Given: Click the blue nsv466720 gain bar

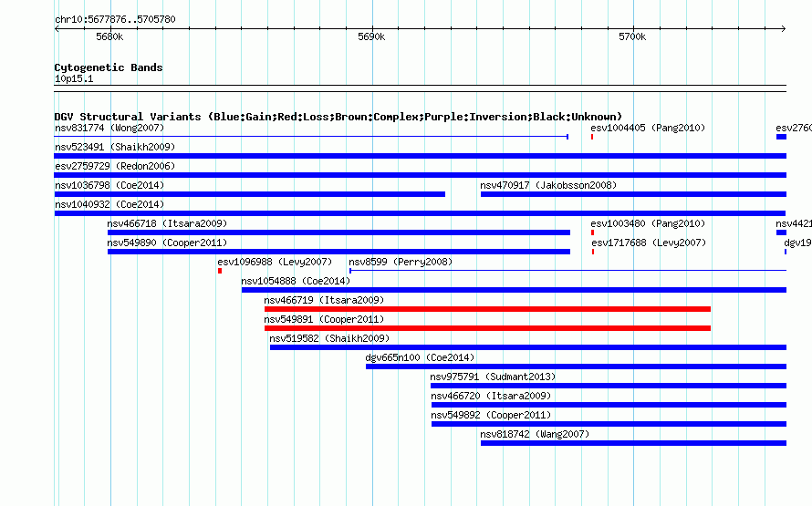Looking at the screenshot, I should click(x=609, y=405).
